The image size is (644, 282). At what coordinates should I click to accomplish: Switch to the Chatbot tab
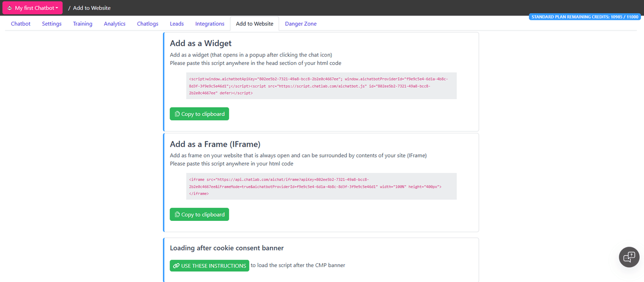(20, 24)
